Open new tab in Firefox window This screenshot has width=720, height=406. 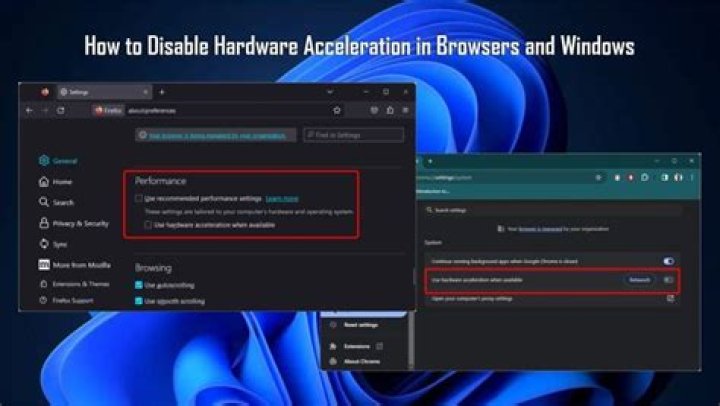click(162, 92)
